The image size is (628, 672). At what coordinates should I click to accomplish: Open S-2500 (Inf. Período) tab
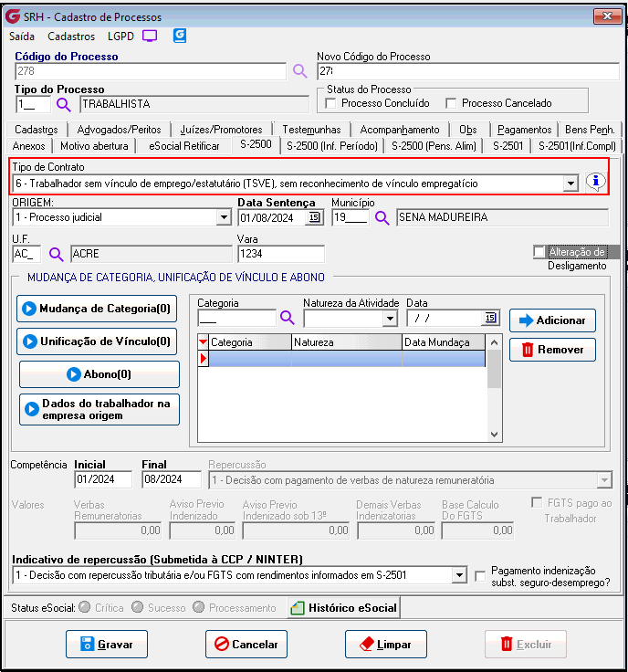click(x=332, y=146)
